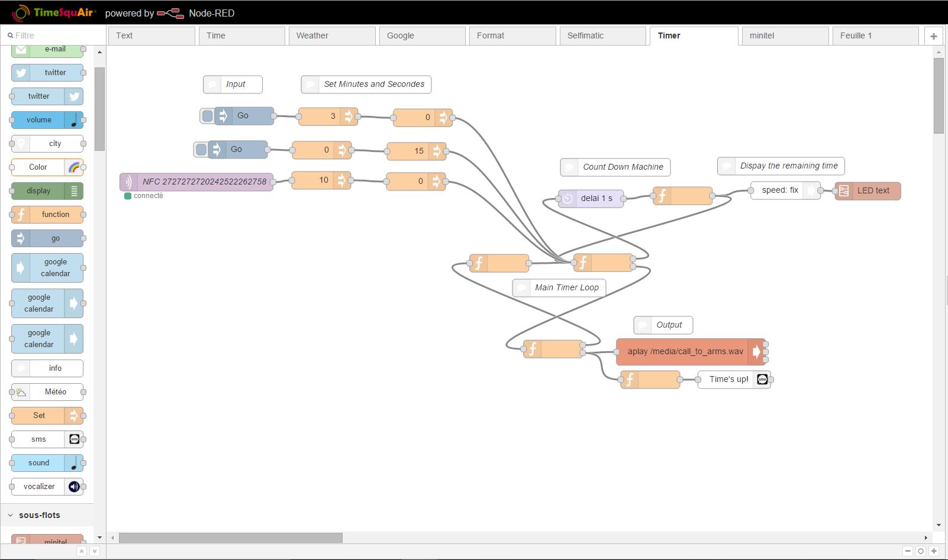Select the Météo weather node

pos(47,392)
